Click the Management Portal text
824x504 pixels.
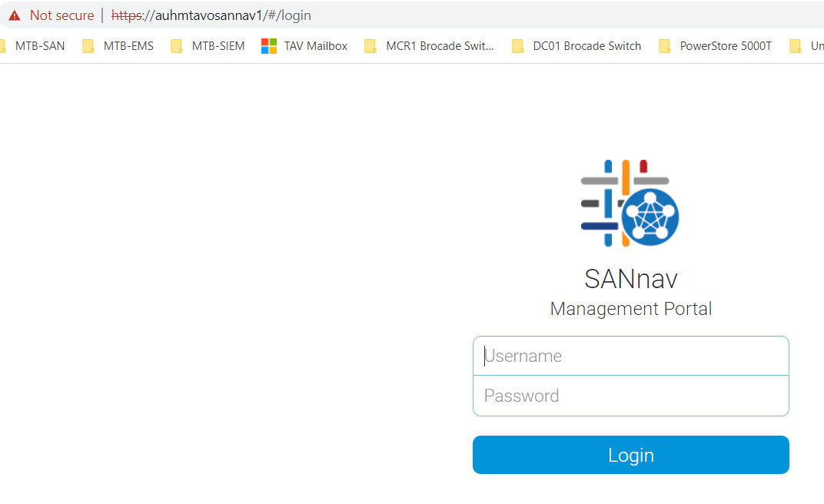[x=630, y=308]
